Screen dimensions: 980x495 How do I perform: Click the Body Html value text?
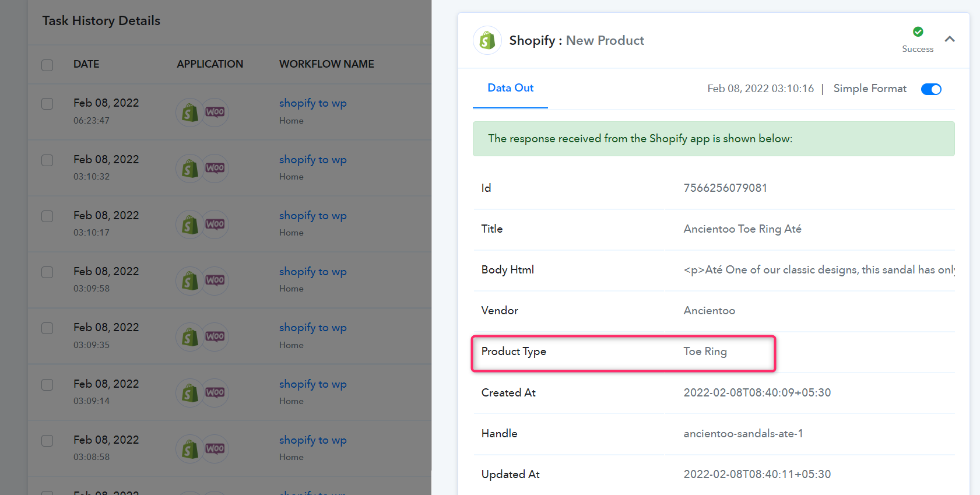point(819,270)
